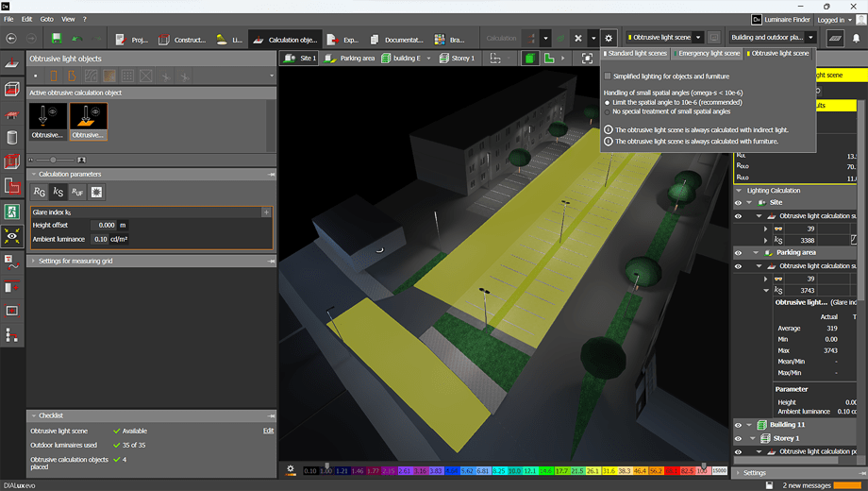Select the RG calculation parameter icon
The height and width of the screenshot is (491, 868).
click(40, 193)
